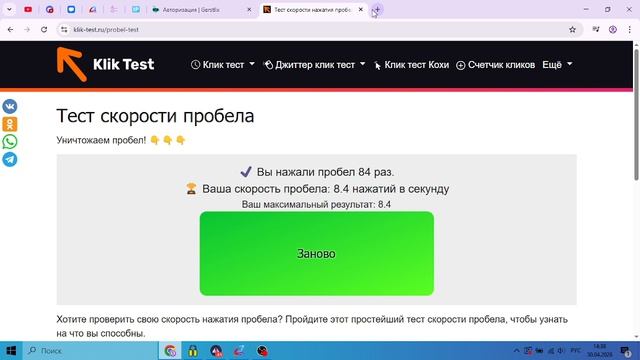Screen dimensions: 640x360
Task: Open the green padlock taskbar app
Action: (x=193, y=351)
